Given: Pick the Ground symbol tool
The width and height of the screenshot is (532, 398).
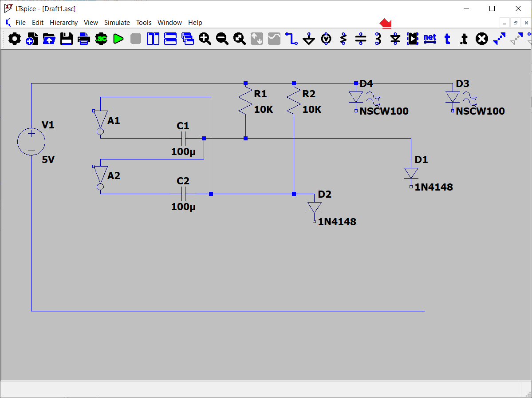Looking at the screenshot, I should click(309, 39).
